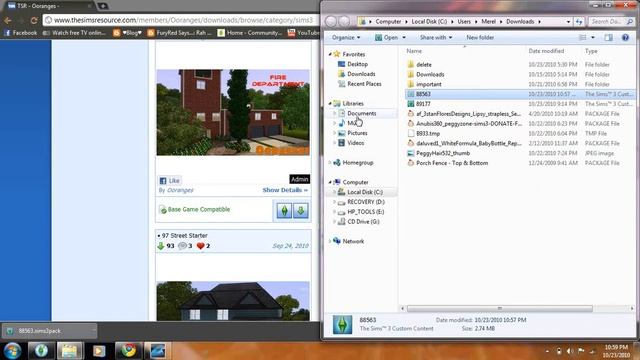Click the Fire Department lot thumbnail
This screenshot has width=640, height=360.
tap(233, 112)
